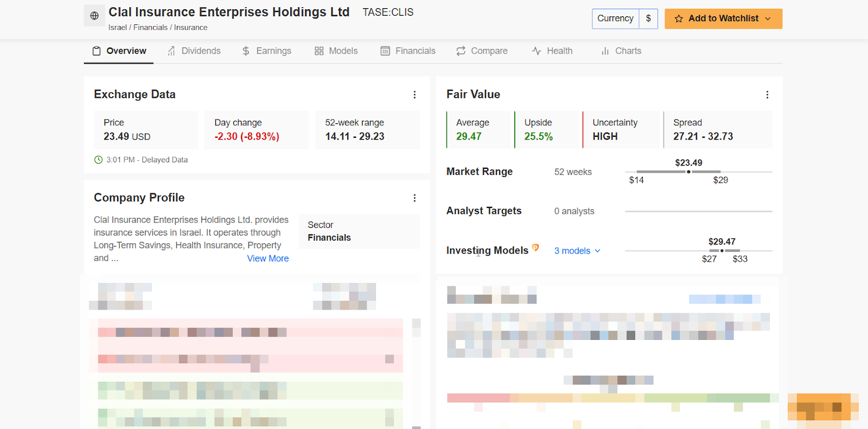Click the Investing Models info badge icon
Viewport: 868px width, 429px height.
click(x=535, y=248)
